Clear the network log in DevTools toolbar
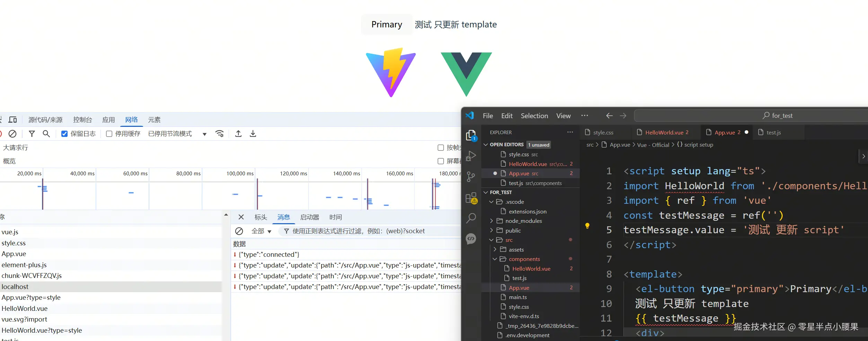The image size is (868, 341). pos(12,134)
